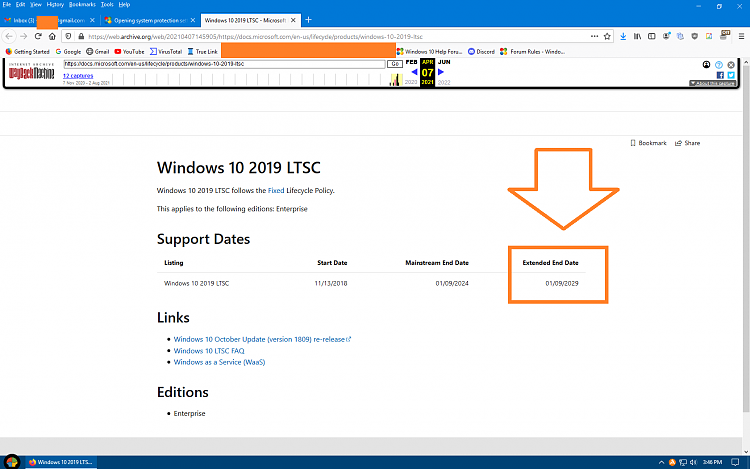This screenshot has width=750, height=469.
Task: Click the Windows Start button
Action: pyautogui.click(x=11, y=462)
